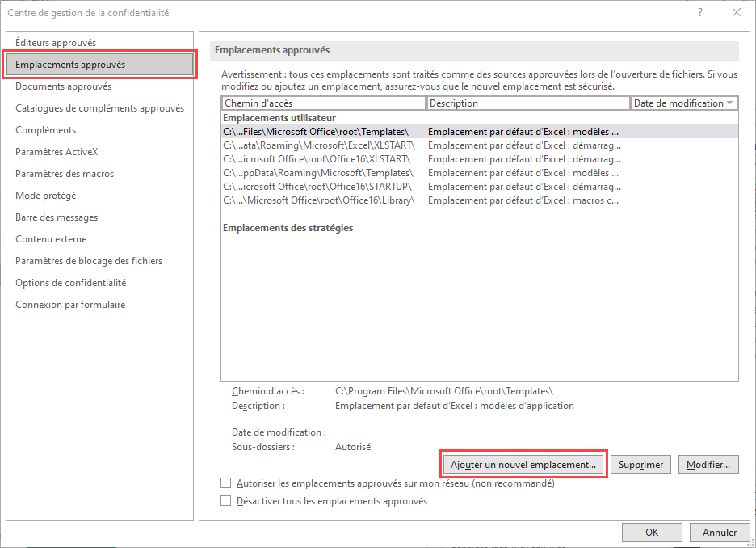
Task: Click Ajouter un nouvel emplacement button
Action: (x=523, y=465)
